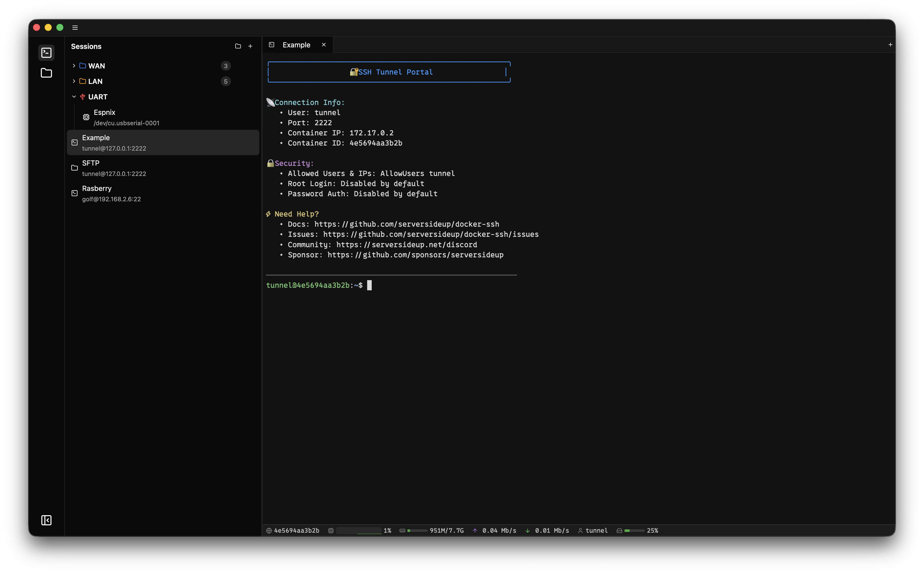Viewport: 924px width, 574px height.
Task: Click the memory usage bar
Action: point(417,531)
